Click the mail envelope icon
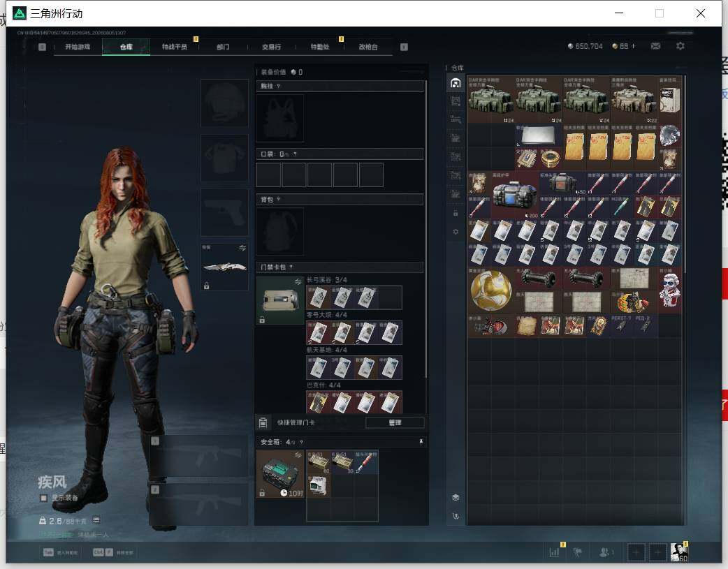728x569 pixels. [x=655, y=46]
